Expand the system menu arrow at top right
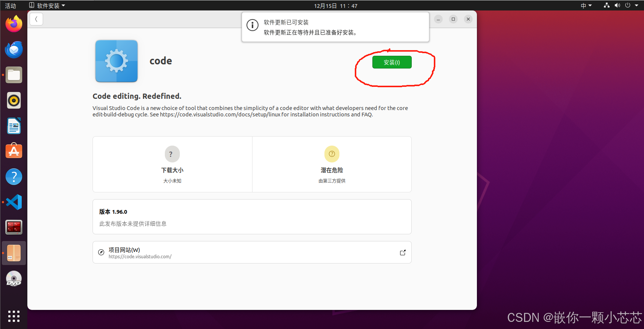 pos(637,5)
